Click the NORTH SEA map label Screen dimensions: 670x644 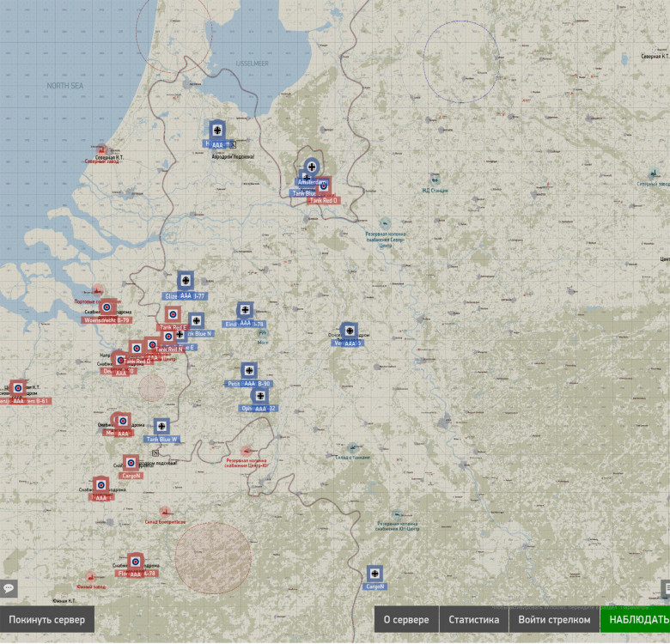tap(65, 85)
